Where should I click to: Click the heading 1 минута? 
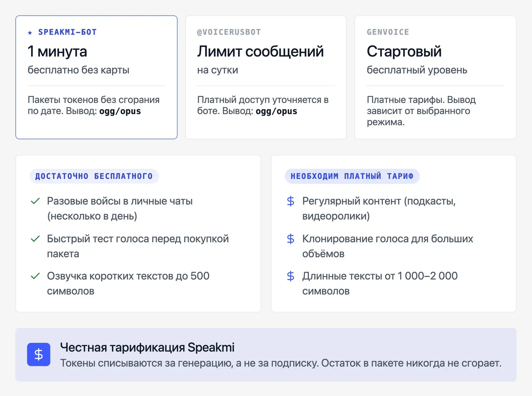(x=57, y=51)
